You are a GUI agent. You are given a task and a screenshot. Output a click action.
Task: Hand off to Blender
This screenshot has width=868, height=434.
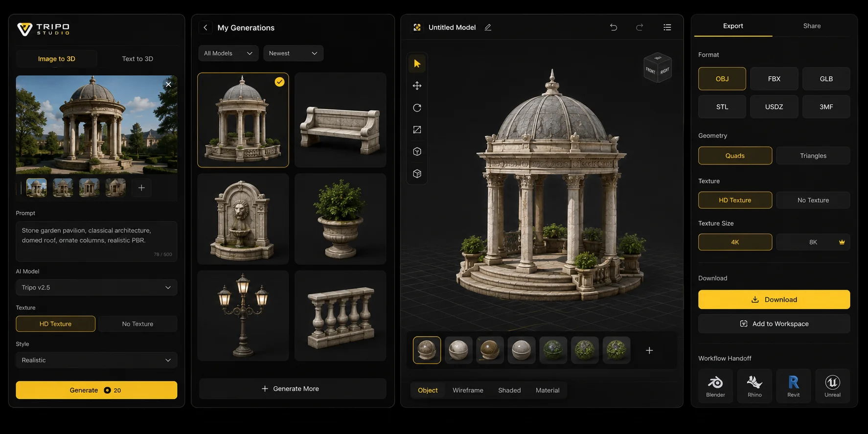click(x=715, y=386)
